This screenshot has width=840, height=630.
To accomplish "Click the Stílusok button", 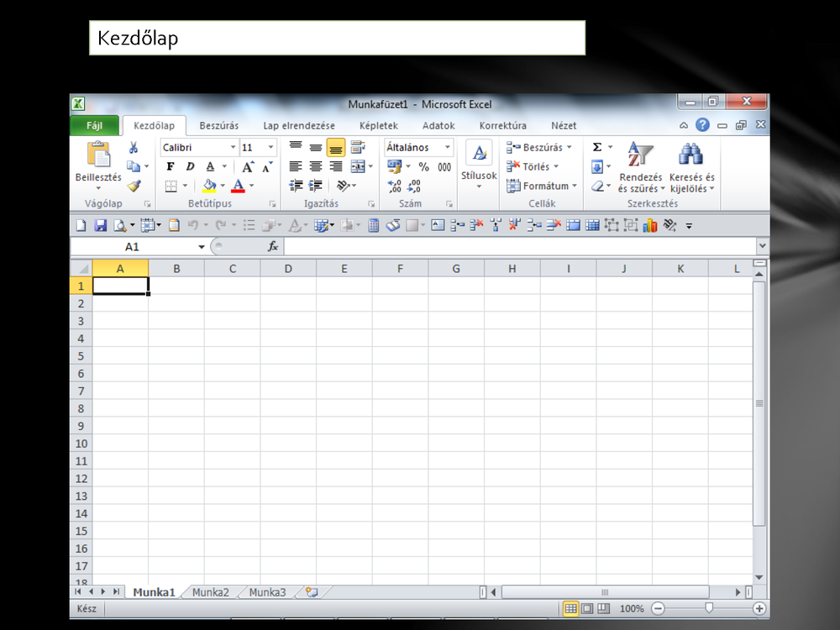I will (479, 165).
